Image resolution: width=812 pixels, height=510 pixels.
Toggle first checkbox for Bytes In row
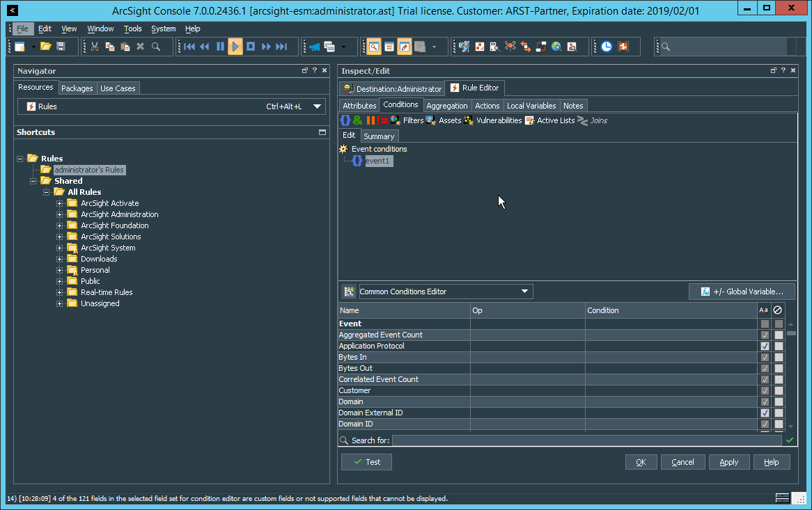(x=765, y=358)
